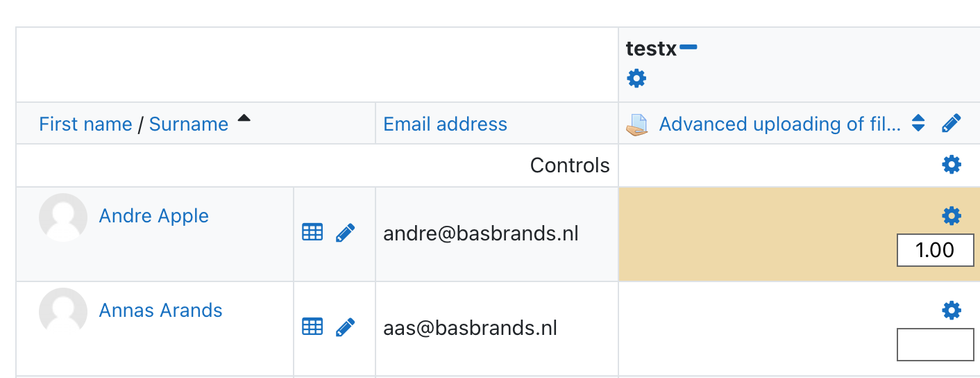Sort grades using Advanced uploading sort arrows
The width and height of the screenshot is (980, 378).
click(918, 124)
